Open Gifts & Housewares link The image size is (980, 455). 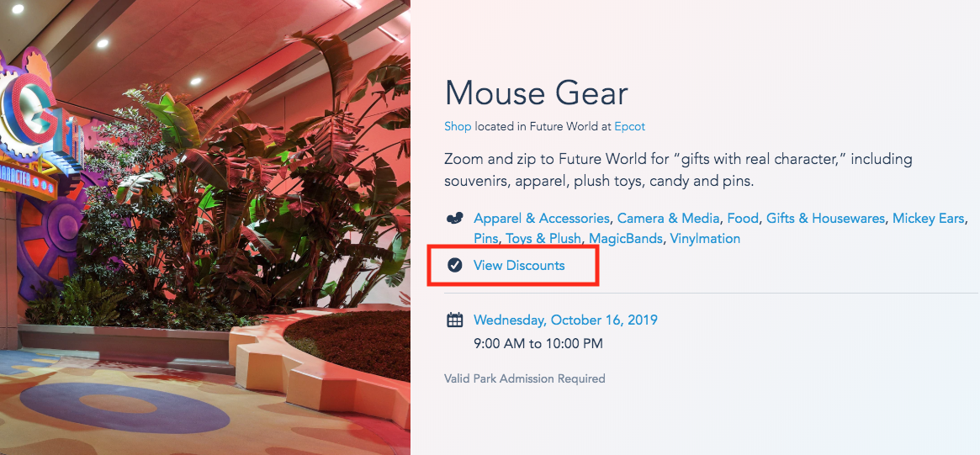(825, 219)
